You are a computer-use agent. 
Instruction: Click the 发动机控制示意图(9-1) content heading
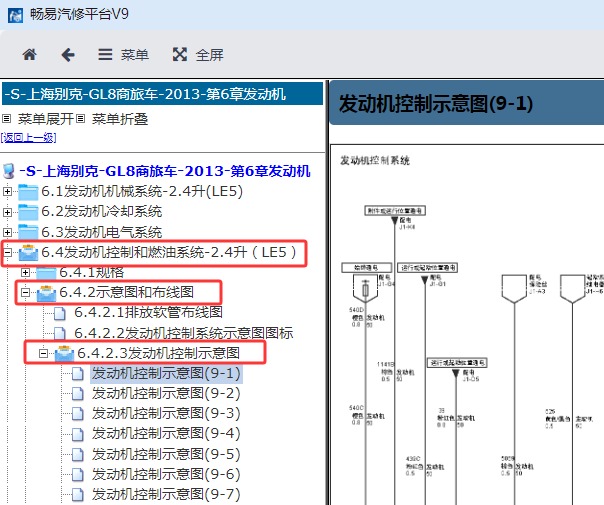click(x=436, y=104)
